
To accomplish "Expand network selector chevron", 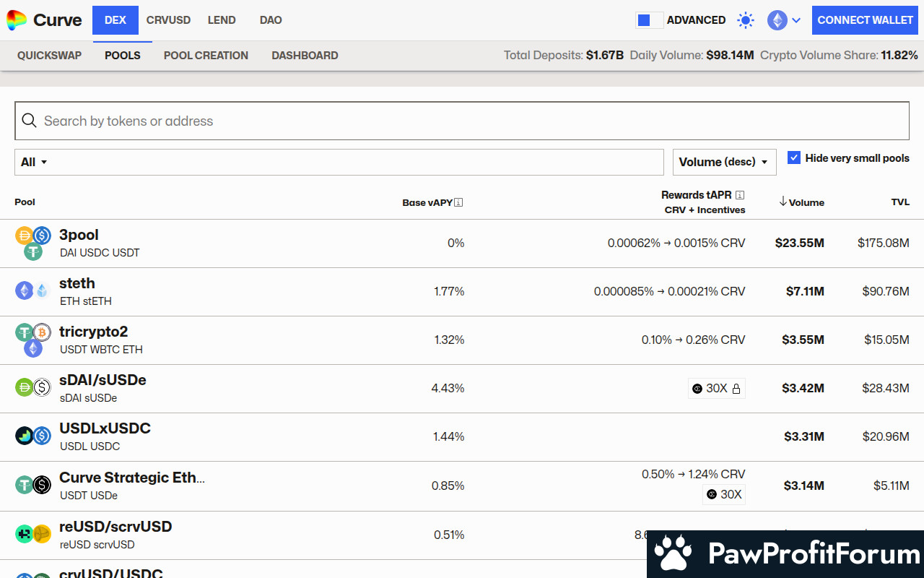I will click(x=796, y=20).
